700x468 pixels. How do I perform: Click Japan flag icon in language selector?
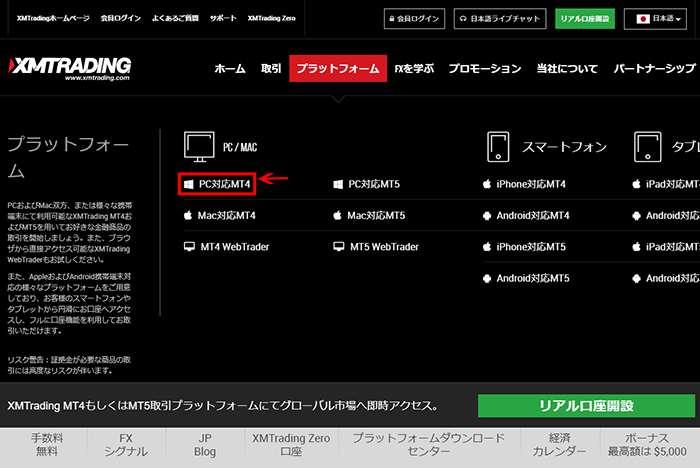643,19
